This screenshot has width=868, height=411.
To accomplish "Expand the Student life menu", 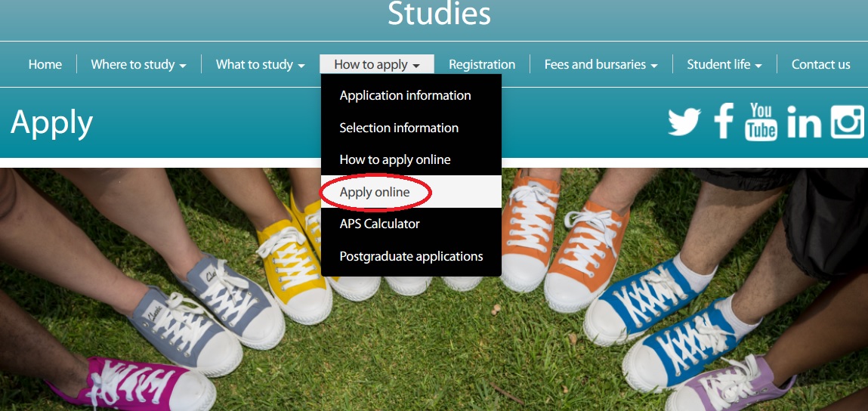I will 724,65.
